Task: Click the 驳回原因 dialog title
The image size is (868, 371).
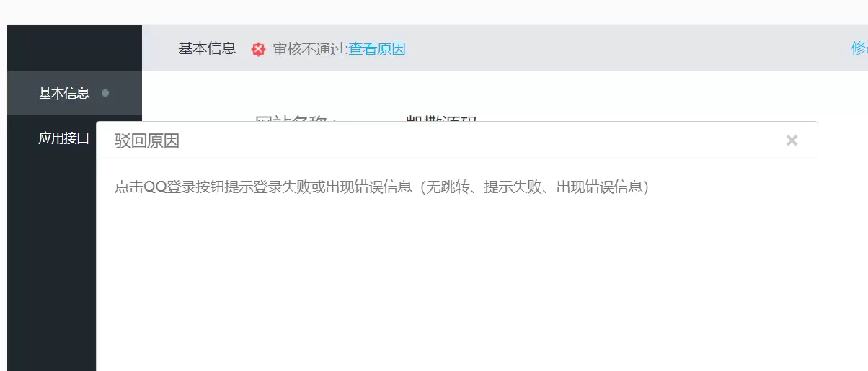Action: (x=147, y=140)
